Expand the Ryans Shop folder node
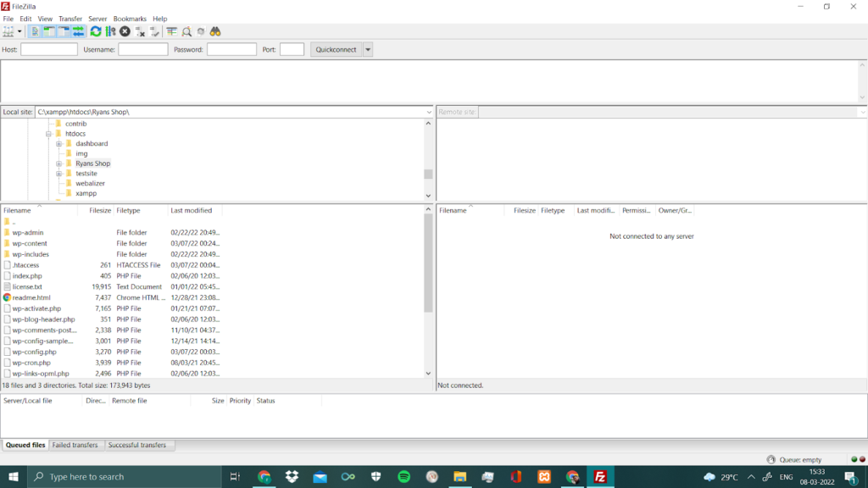Viewport: 868px width, 488px height. [58, 164]
